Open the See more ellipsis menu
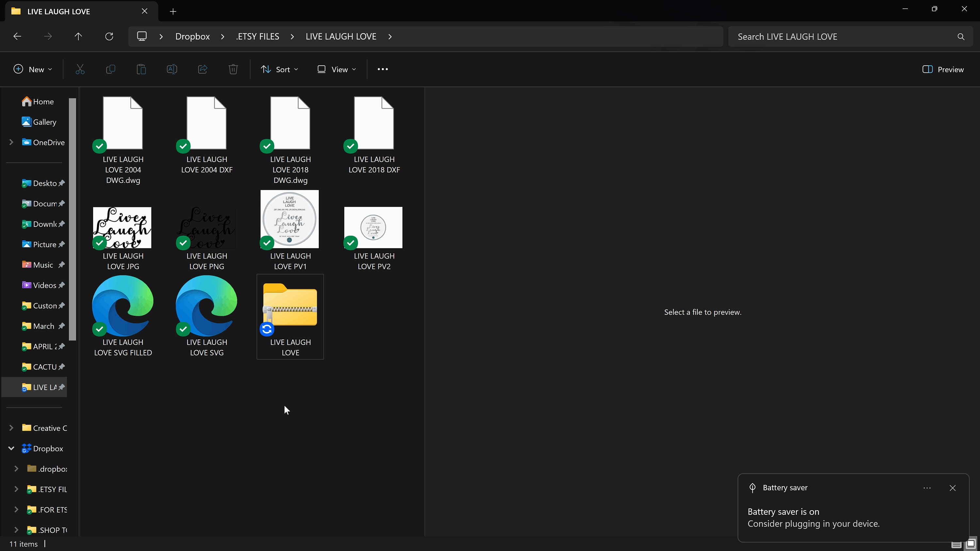980x551 pixels. point(383,69)
